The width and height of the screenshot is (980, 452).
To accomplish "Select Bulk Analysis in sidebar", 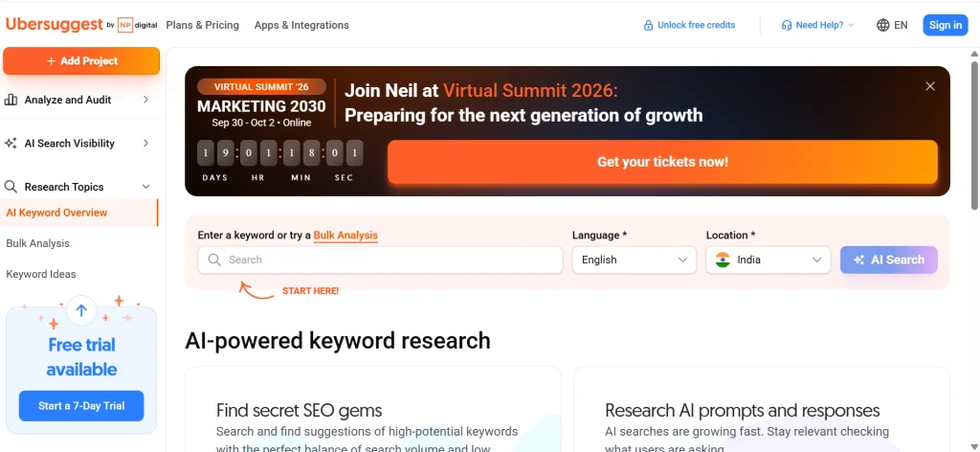I will [37, 243].
